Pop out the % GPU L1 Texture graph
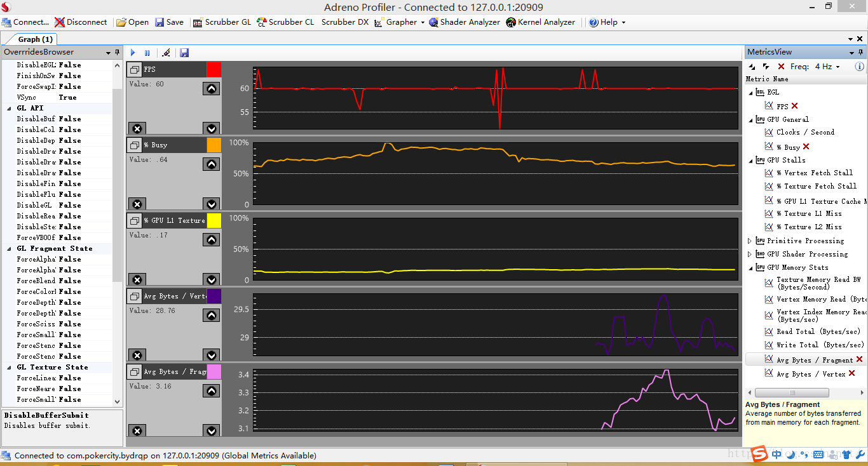Image resolution: width=868 pixels, height=466 pixels. point(135,220)
